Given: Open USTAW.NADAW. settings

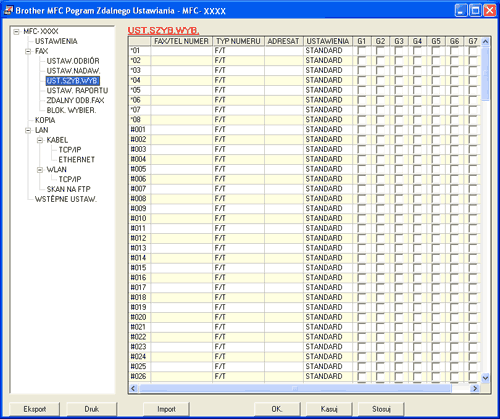Looking at the screenshot, I should pyautogui.click(x=73, y=71).
